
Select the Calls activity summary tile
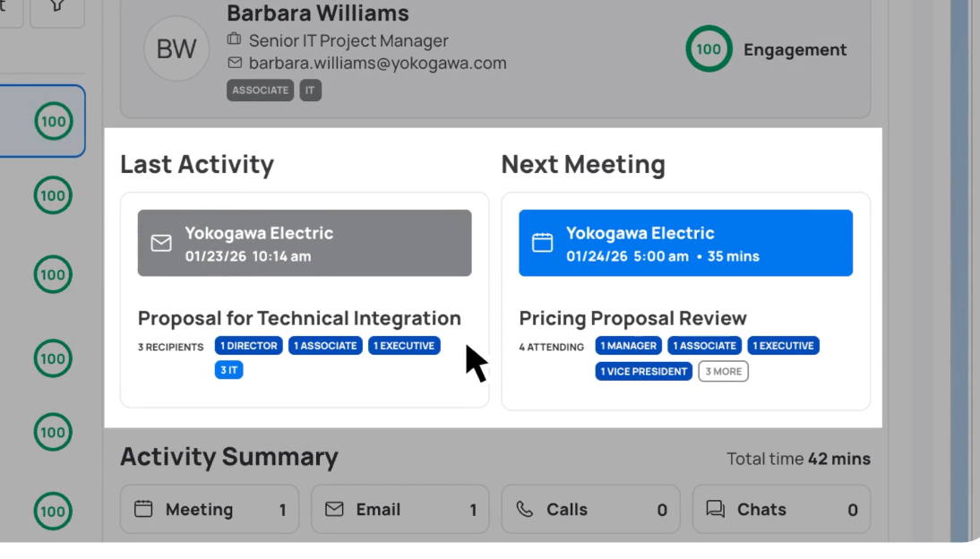point(590,509)
